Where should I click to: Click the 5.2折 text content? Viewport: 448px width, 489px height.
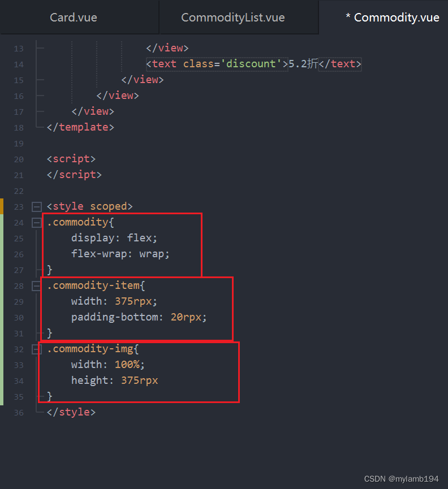pos(303,64)
